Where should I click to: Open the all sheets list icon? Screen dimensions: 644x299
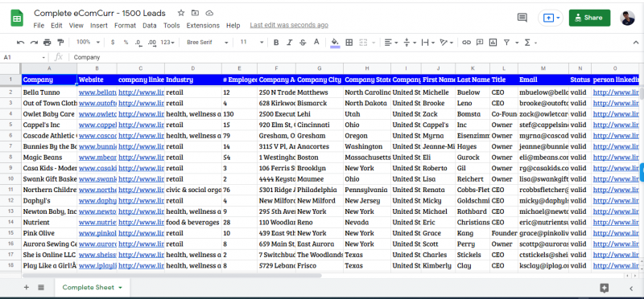point(41,288)
